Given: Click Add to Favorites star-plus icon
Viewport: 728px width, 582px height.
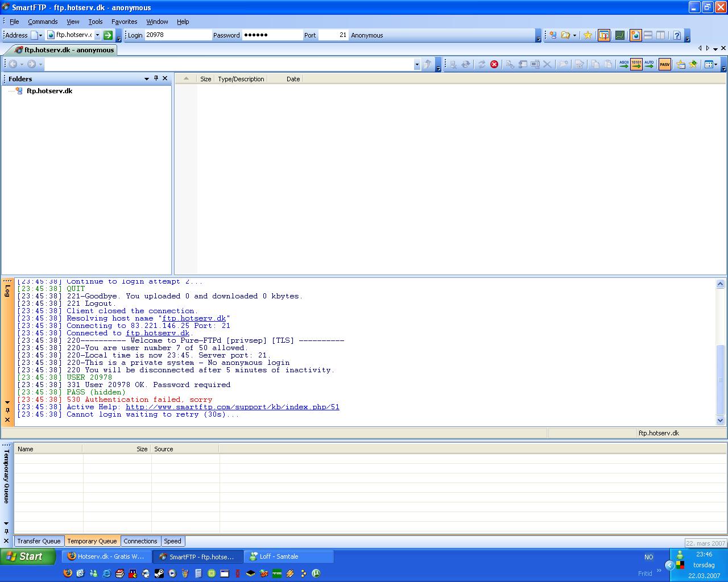Looking at the screenshot, I should coord(693,64).
